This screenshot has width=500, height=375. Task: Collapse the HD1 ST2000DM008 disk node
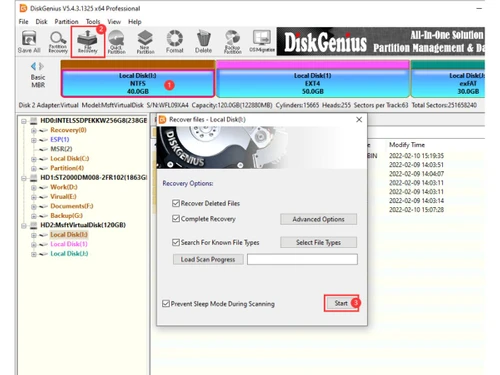point(24,178)
